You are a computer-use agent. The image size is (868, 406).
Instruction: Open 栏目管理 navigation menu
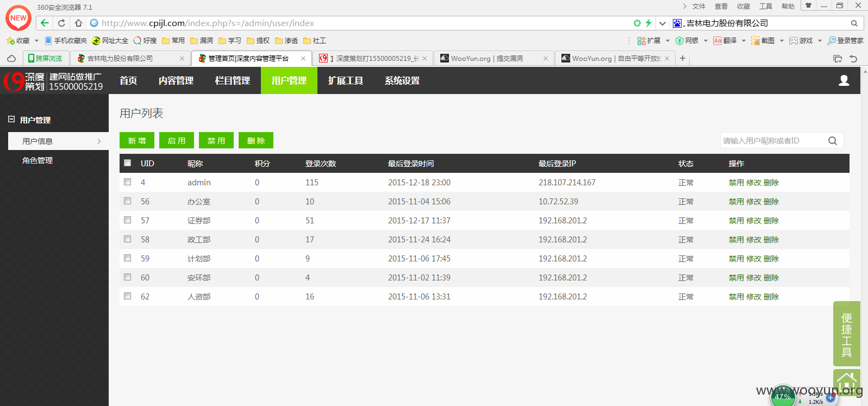coord(233,80)
